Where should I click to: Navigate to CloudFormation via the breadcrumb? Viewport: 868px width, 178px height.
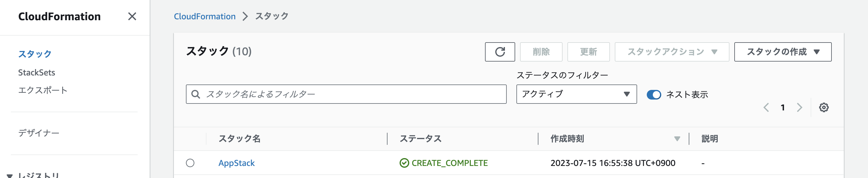[x=205, y=16]
